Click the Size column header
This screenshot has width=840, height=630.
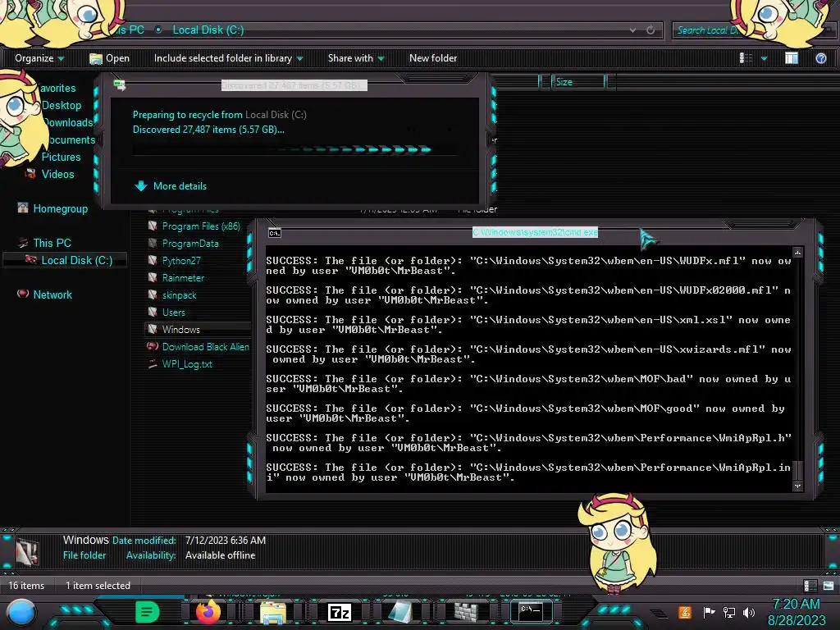(x=578, y=82)
